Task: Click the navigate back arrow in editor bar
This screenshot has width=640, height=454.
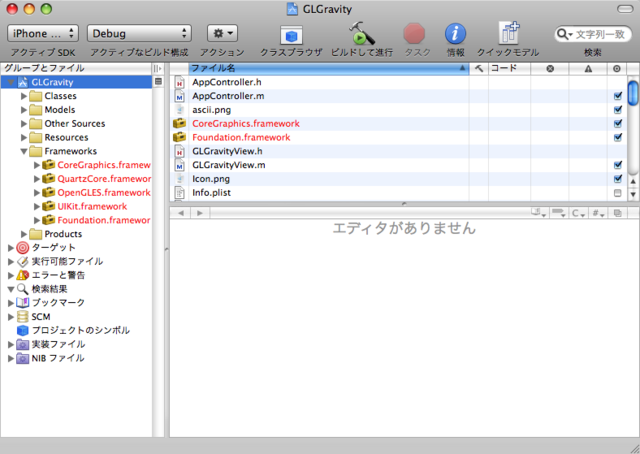Action: coord(181,213)
